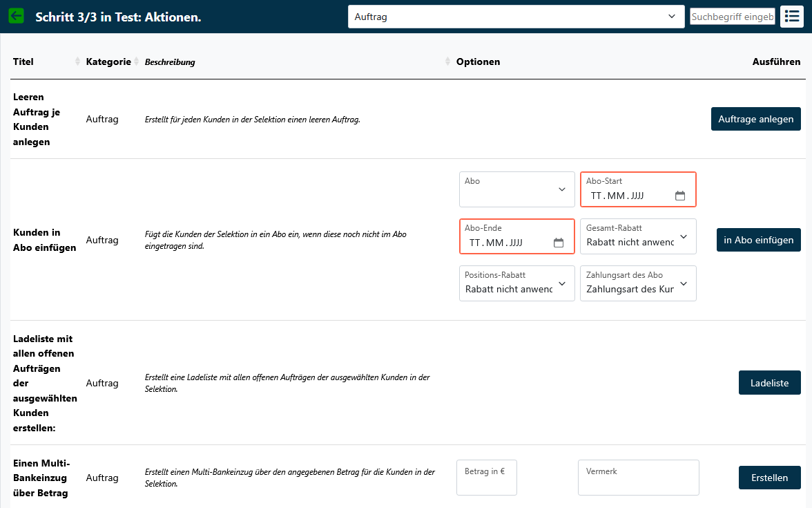This screenshot has height=508, width=812.
Task: Sort by Beschreibung column arrows
Action: point(448,62)
